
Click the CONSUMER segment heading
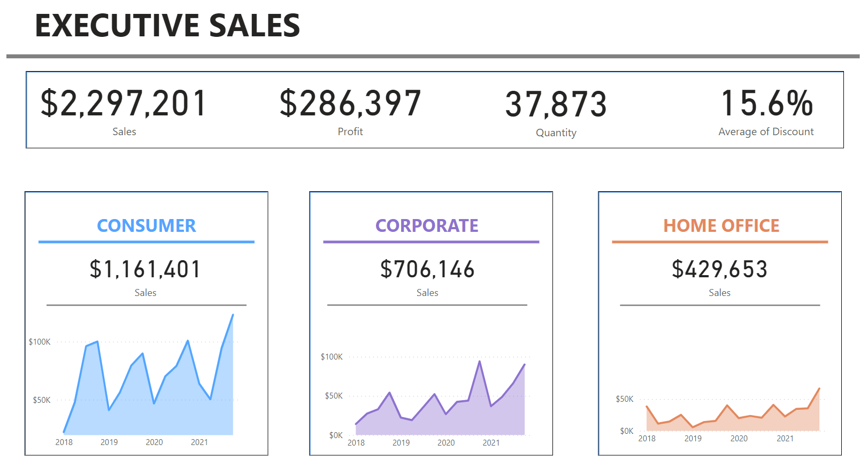click(x=147, y=226)
